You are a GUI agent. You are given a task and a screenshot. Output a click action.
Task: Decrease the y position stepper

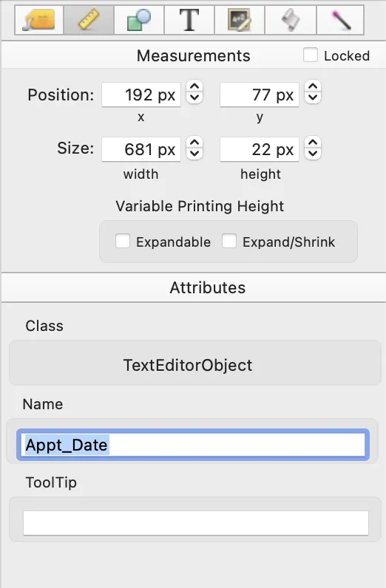point(313,98)
